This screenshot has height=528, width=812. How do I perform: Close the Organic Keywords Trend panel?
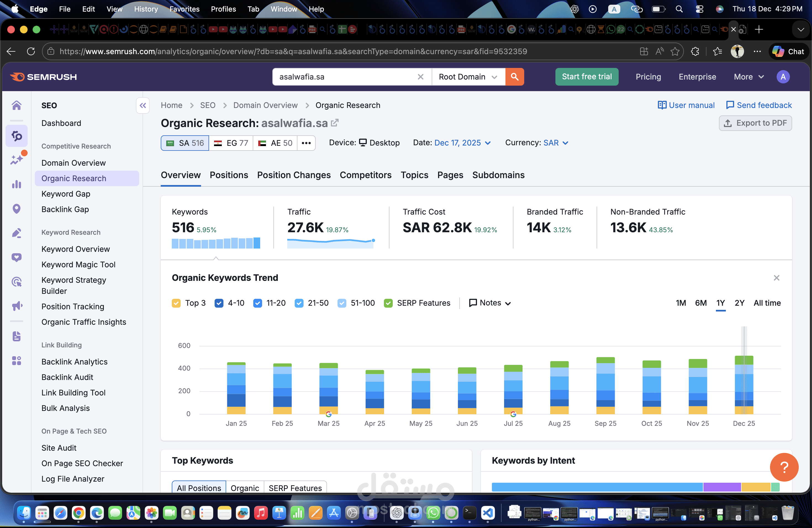coord(776,278)
